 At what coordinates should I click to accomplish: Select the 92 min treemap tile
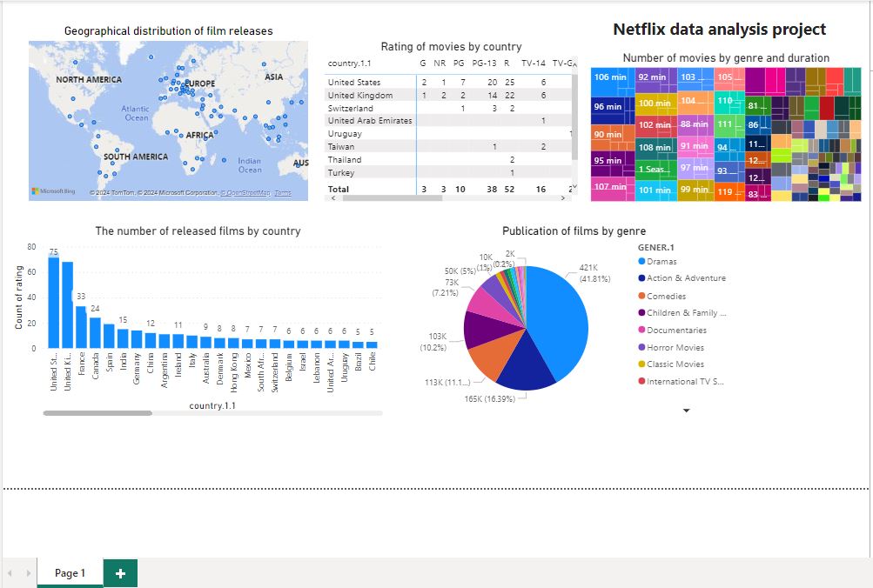pyautogui.click(x=656, y=80)
